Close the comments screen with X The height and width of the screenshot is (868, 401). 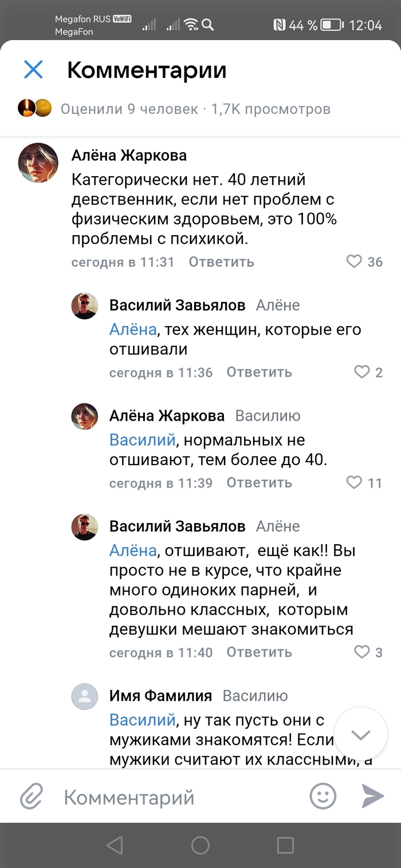point(33,70)
